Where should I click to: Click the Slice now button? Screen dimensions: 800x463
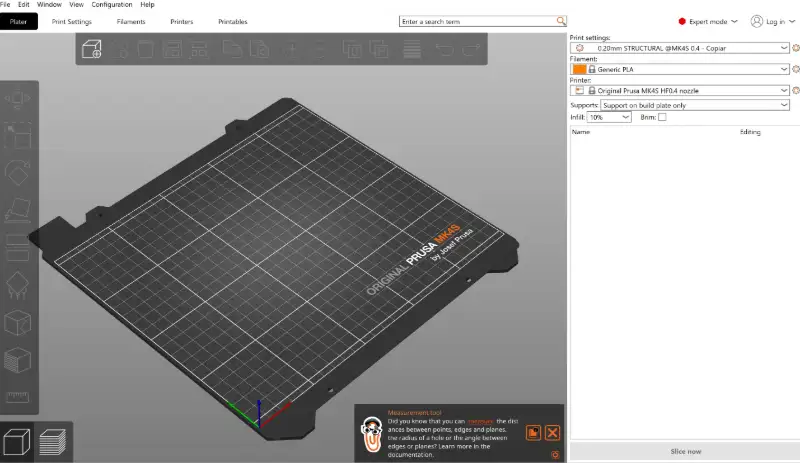(685, 451)
